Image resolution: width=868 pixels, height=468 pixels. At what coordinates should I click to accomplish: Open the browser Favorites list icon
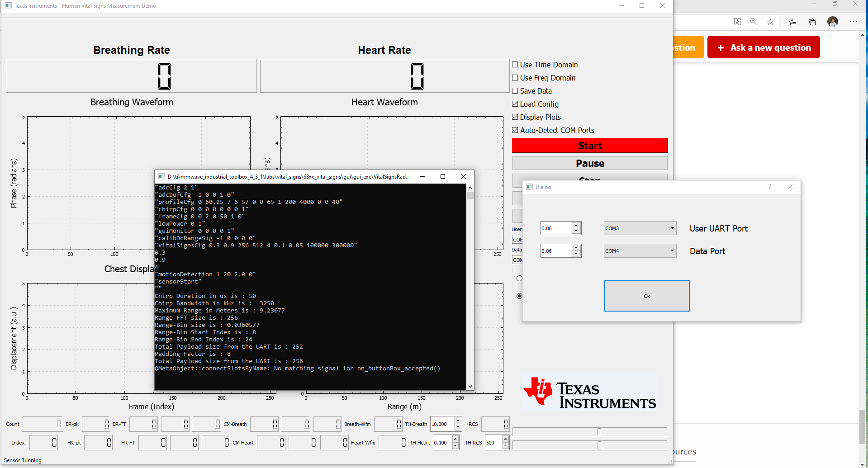[792, 22]
